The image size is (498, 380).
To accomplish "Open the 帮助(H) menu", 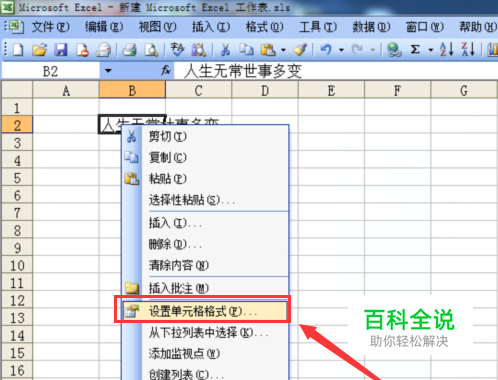I will [x=478, y=27].
